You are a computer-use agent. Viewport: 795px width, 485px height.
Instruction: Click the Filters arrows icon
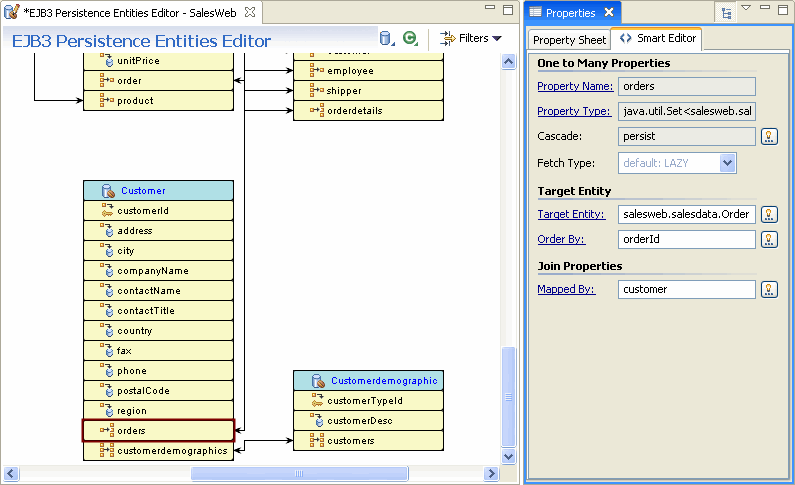[x=447, y=38]
